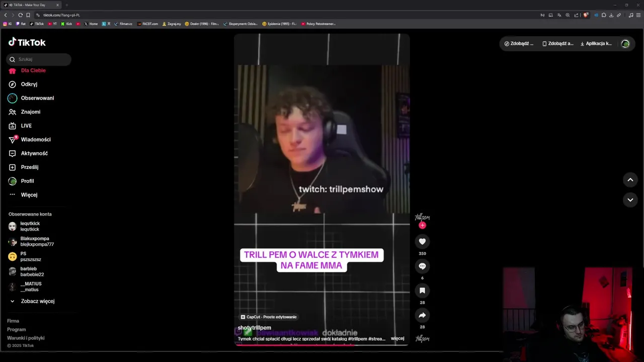
Task: Bookmark the video to favorites
Action: 422,291
